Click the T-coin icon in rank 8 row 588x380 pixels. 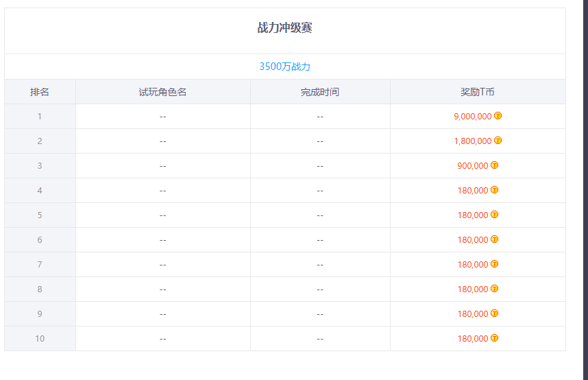495,289
